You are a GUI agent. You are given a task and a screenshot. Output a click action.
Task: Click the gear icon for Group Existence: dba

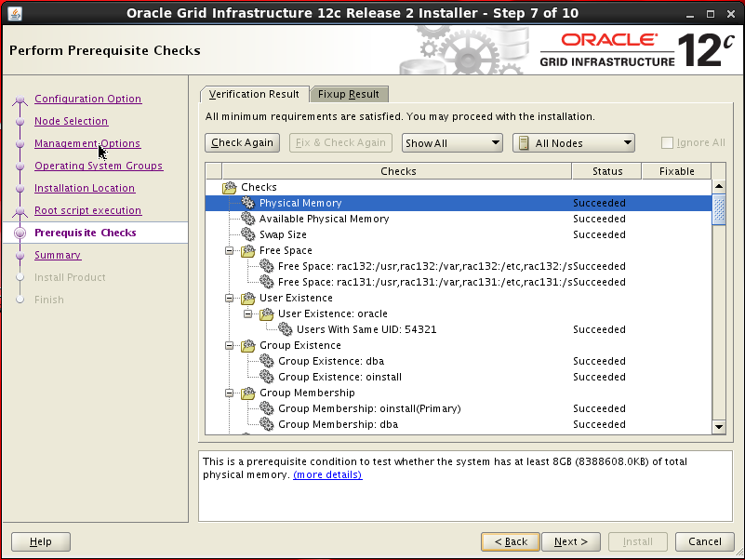pyautogui.click(x=267, y=361)
